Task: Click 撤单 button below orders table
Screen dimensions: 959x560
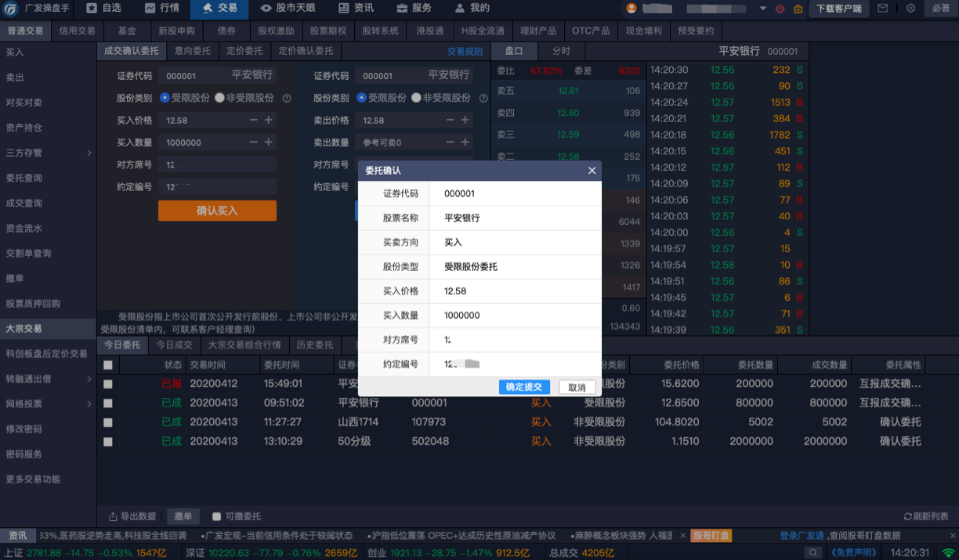Action: [x=183, y=517]
